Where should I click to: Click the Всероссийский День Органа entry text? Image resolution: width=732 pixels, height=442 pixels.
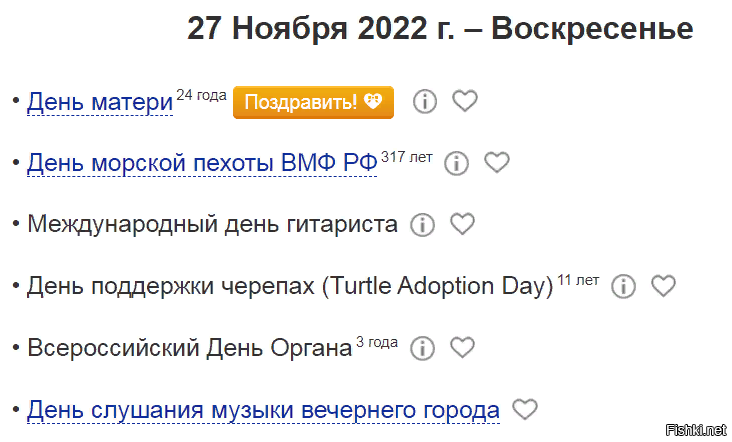coord(190,348)
